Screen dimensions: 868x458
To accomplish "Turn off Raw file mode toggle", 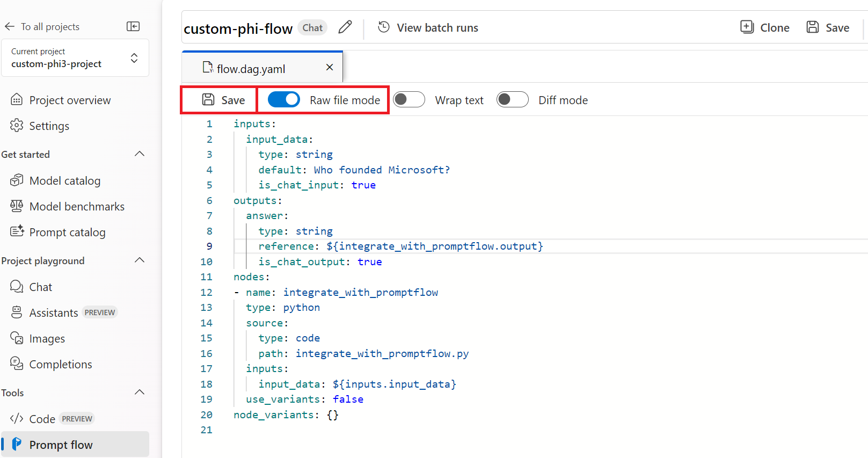I will point(283,99).
